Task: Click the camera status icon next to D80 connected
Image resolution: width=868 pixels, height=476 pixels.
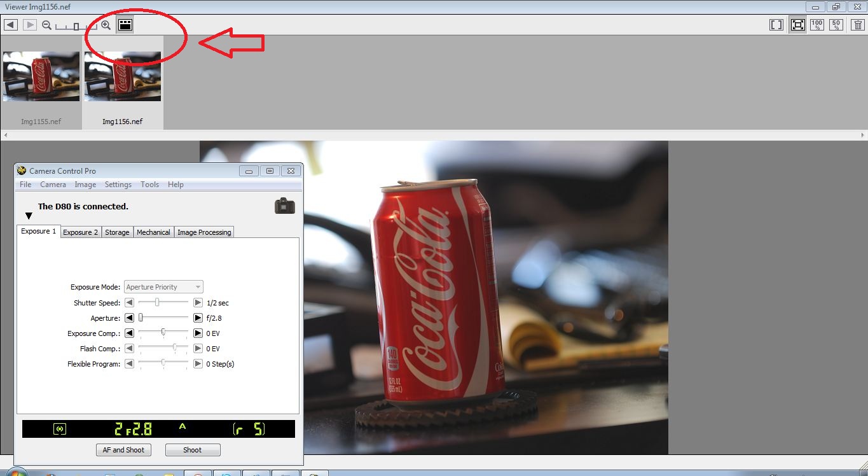Action: 285,206
